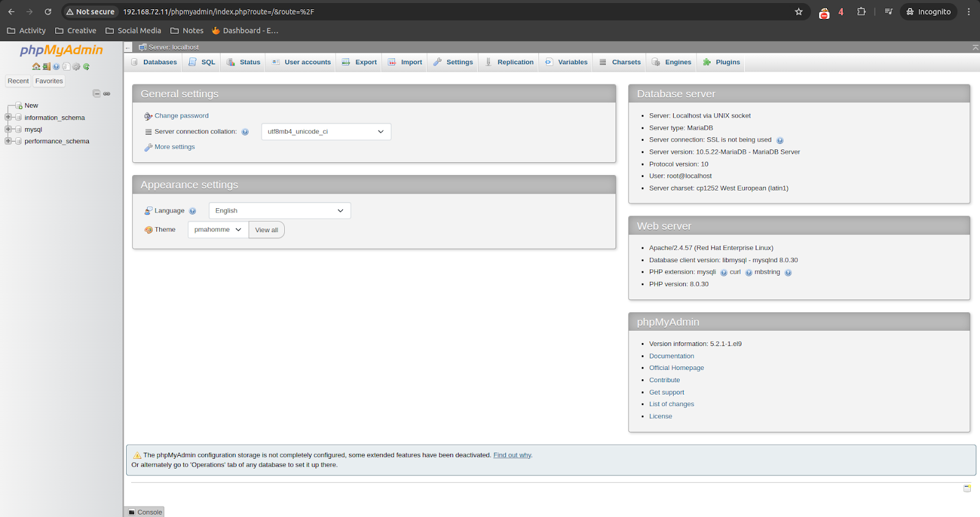This screenshot has width=980, height=517.
Task: Open the Variables tab
Action: [x=566, y=62]
